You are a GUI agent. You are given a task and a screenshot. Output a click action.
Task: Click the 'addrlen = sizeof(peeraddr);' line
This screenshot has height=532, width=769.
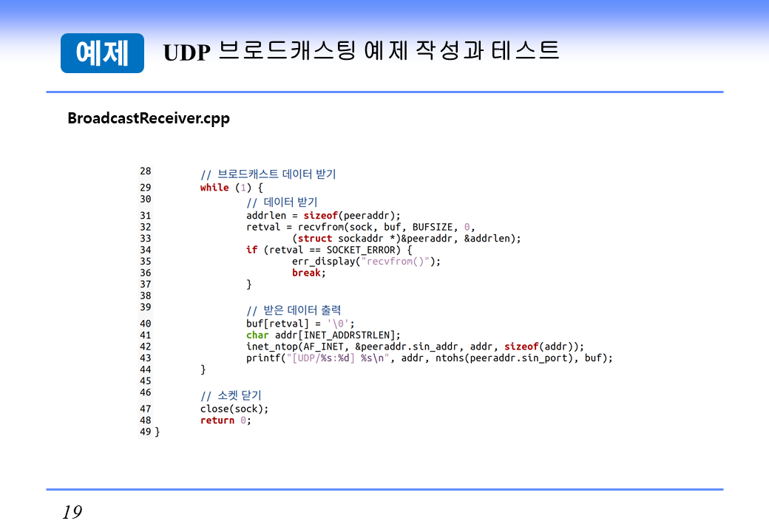tap(323, 216)
